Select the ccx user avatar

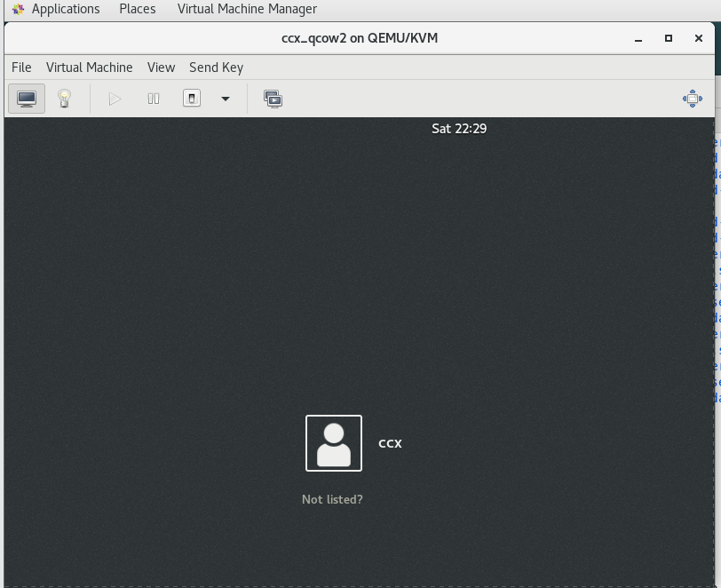(x=334, y=443)
